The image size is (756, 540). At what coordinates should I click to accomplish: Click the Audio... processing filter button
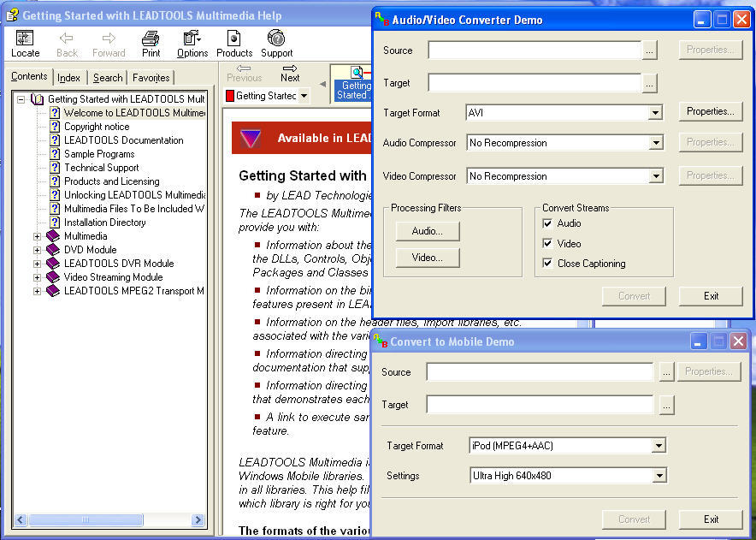428,231
